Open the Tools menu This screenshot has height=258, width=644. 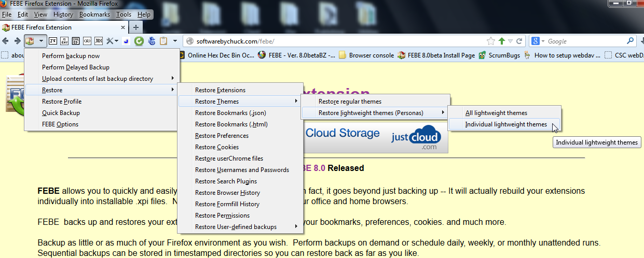pyautogui.click(x=124, y=15)
